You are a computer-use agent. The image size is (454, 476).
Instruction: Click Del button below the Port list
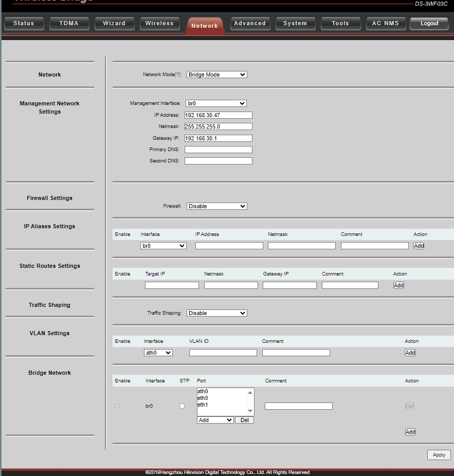pos(244,420)
